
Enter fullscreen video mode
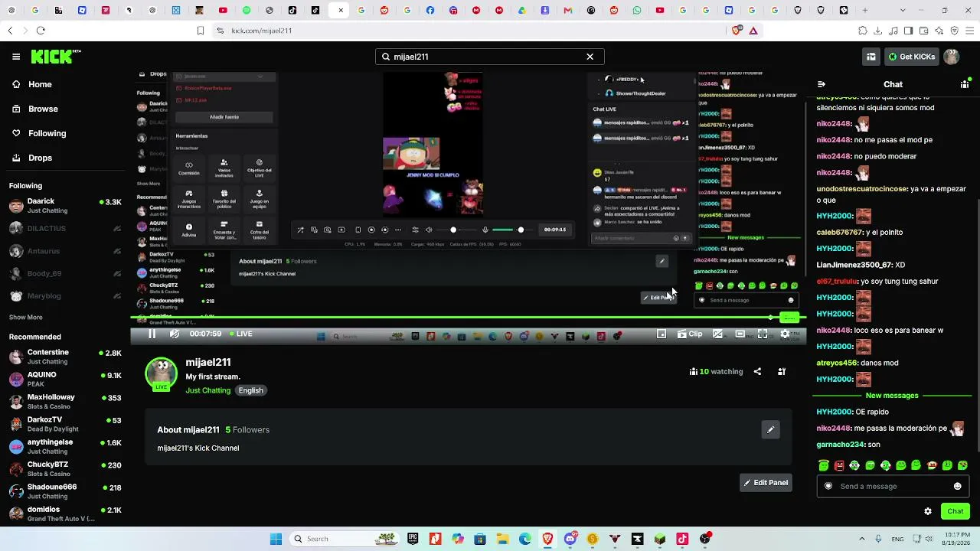pyautogui.click(x=763, y=334)
